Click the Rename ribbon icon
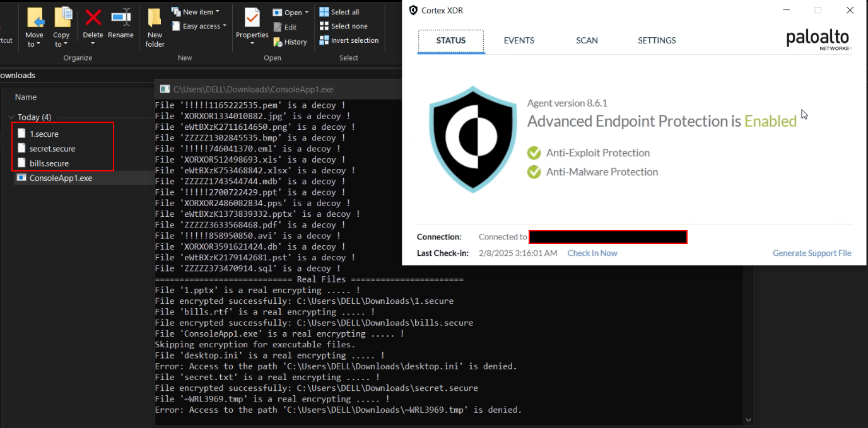The width and height of the screenshot is (868, 428). click(120, 18)
